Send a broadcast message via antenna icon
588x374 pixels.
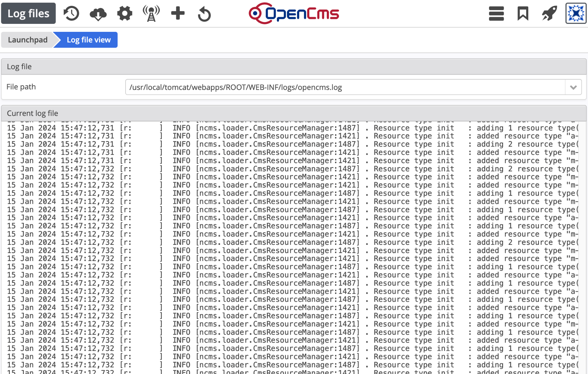pyautogui.click(x=151, y=13)
